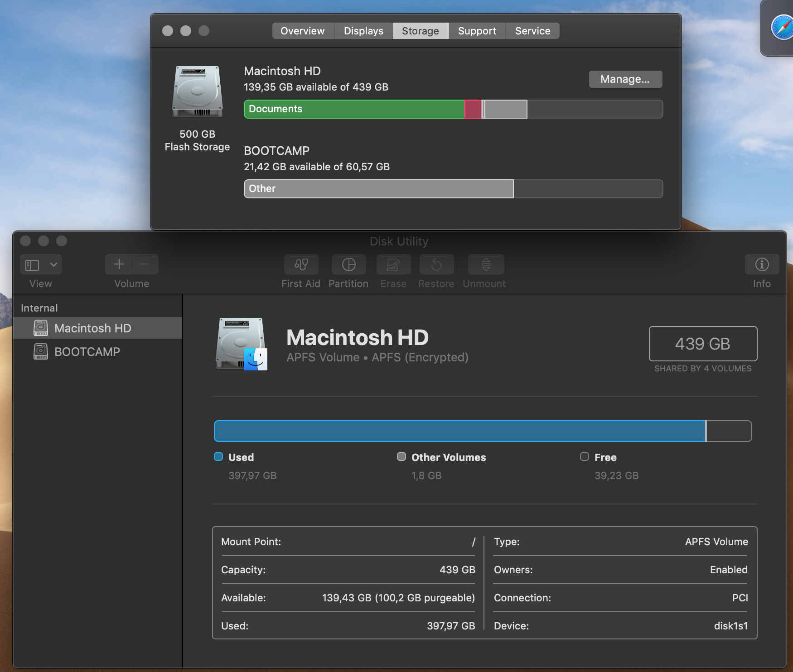793x672 pixels.
Task: Click the Free legend marker
Action: point(585,456)
